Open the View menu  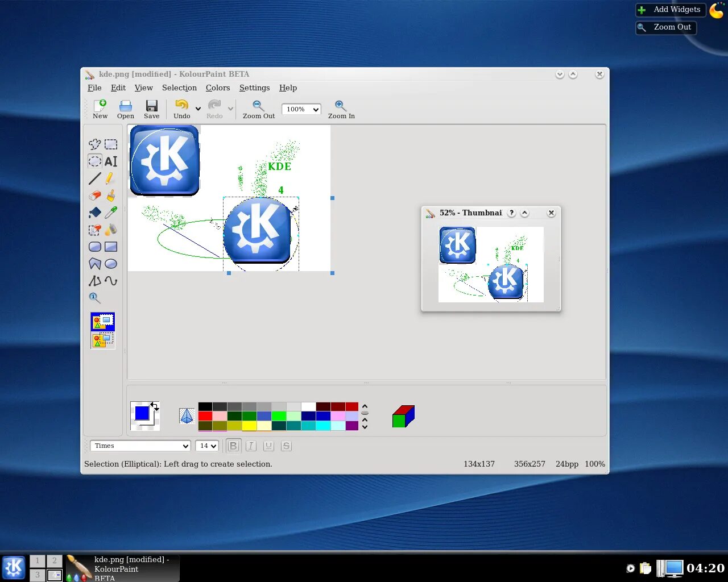(x=144, y=88)
